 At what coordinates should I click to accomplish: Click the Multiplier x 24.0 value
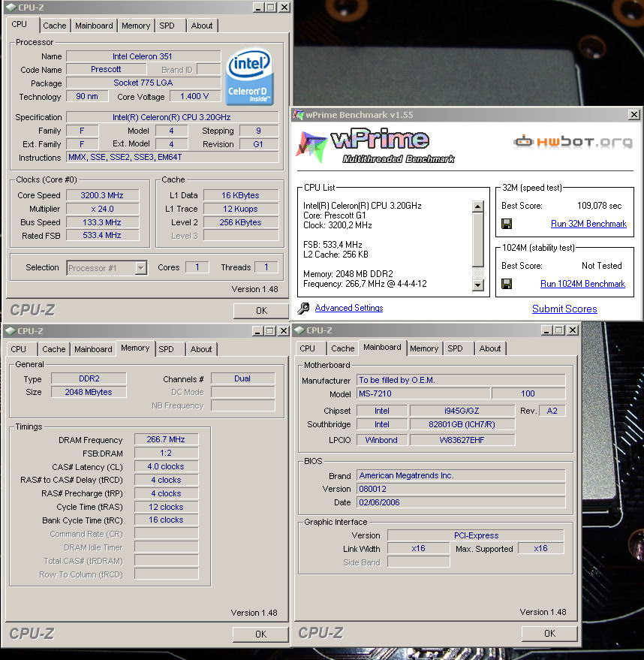102,209
